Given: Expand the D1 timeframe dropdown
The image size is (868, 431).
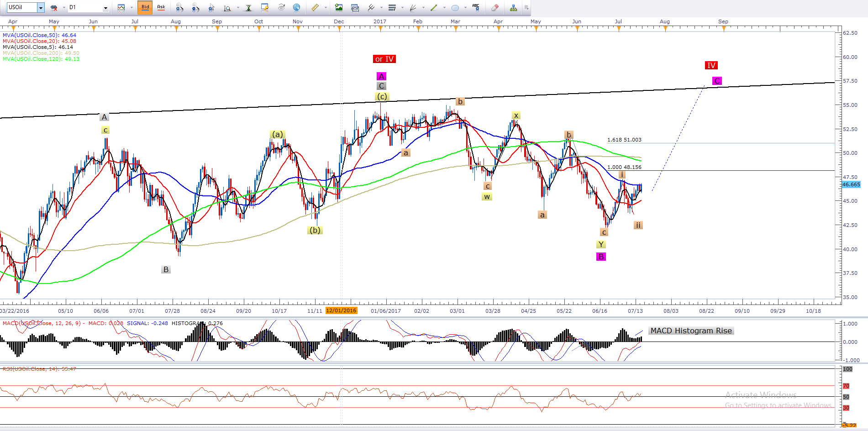Looking at the screenshot, I should (x=105, y=8).
